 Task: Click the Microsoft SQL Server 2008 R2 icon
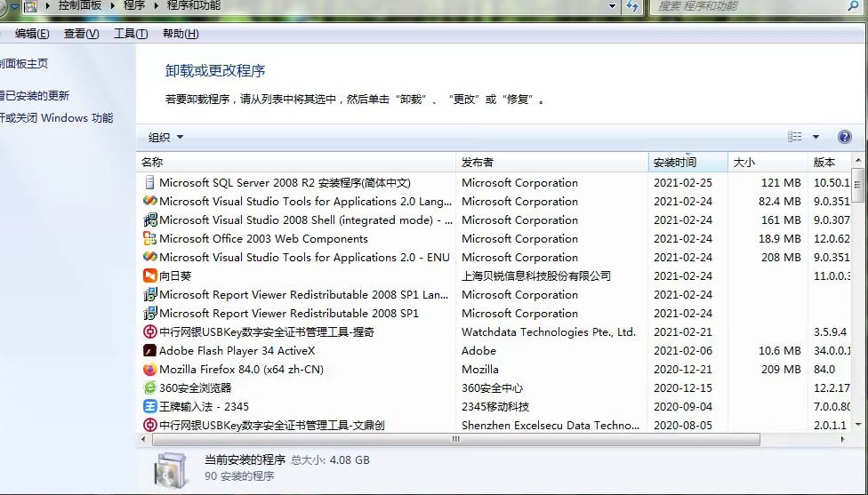(x=149, y=182)
